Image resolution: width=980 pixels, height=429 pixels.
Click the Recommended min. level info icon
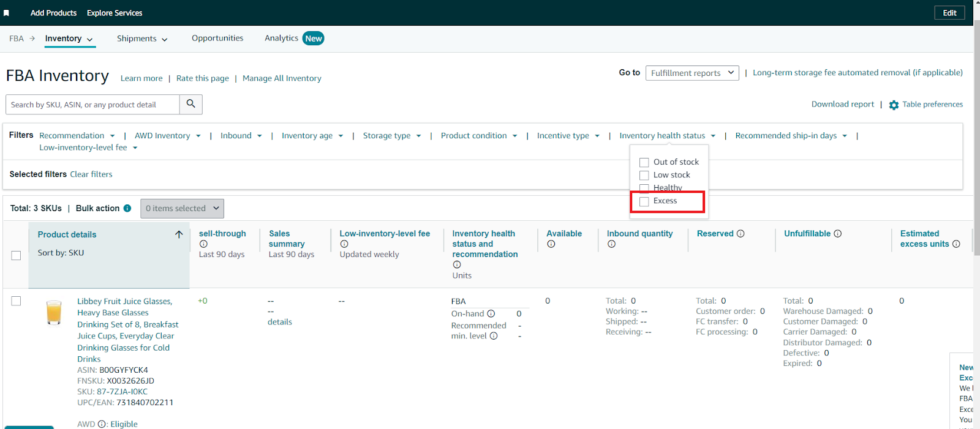click(x=494, y=336)
